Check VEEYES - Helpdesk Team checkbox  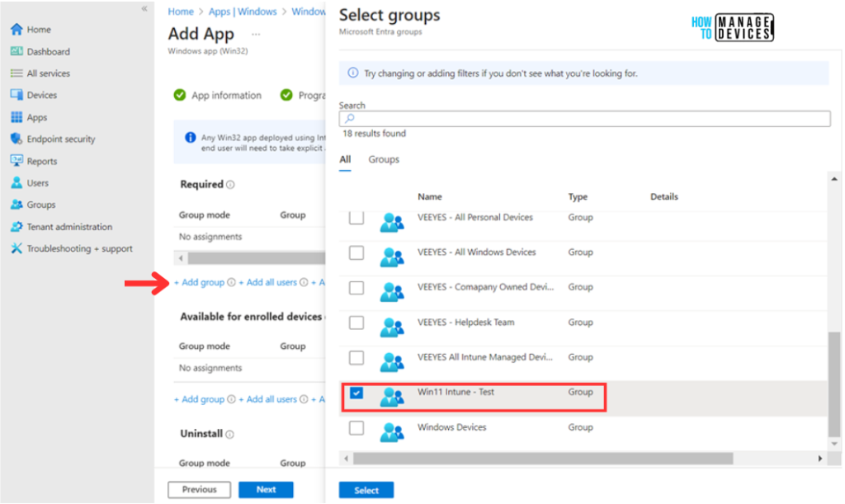pos(356,323)
